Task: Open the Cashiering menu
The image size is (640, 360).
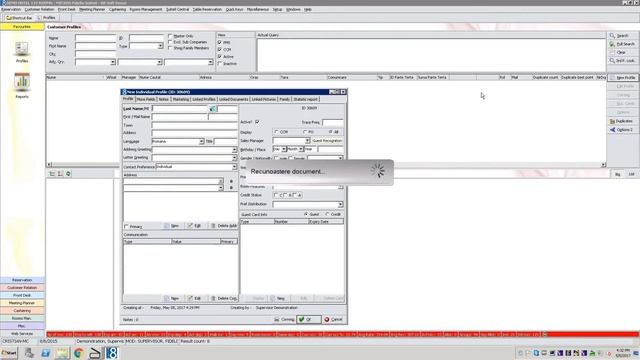Action: (x=118, y=9)
